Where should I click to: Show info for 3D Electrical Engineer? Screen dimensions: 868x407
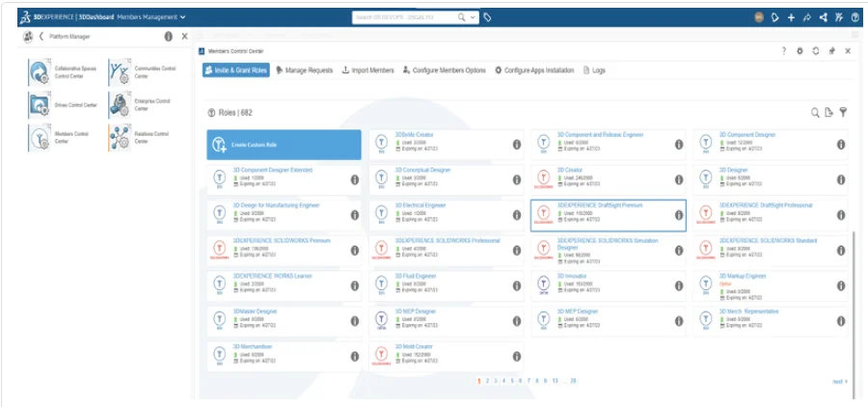(x=517, y=215)
